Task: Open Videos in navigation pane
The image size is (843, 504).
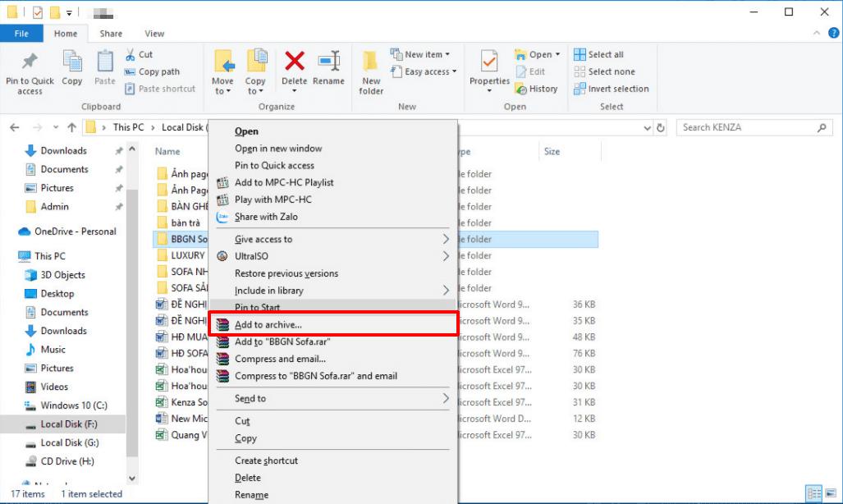Action: tap(47, 387)
